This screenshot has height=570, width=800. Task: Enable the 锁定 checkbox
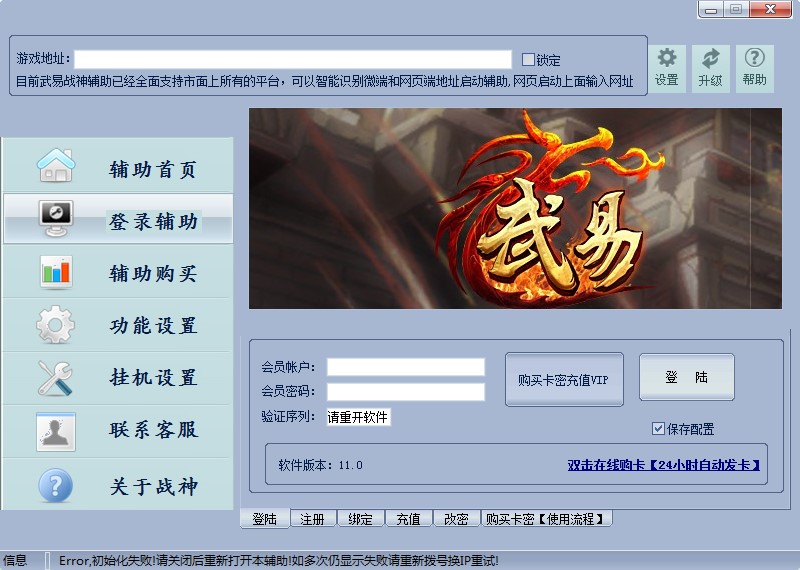pos(528,60)
